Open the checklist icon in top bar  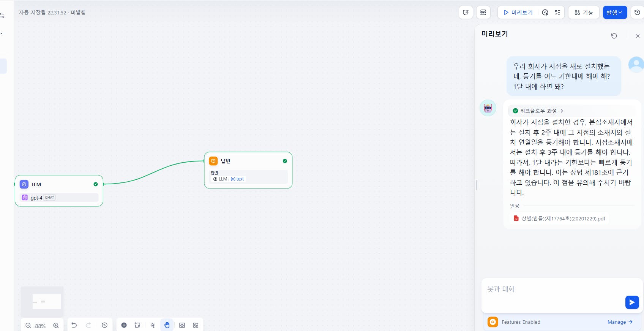pos(557,13)
